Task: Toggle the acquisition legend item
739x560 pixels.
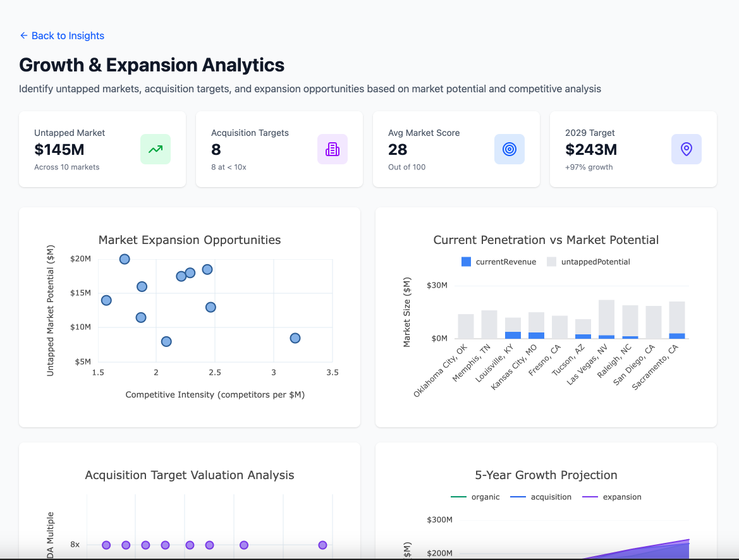Action: point(544,497)
